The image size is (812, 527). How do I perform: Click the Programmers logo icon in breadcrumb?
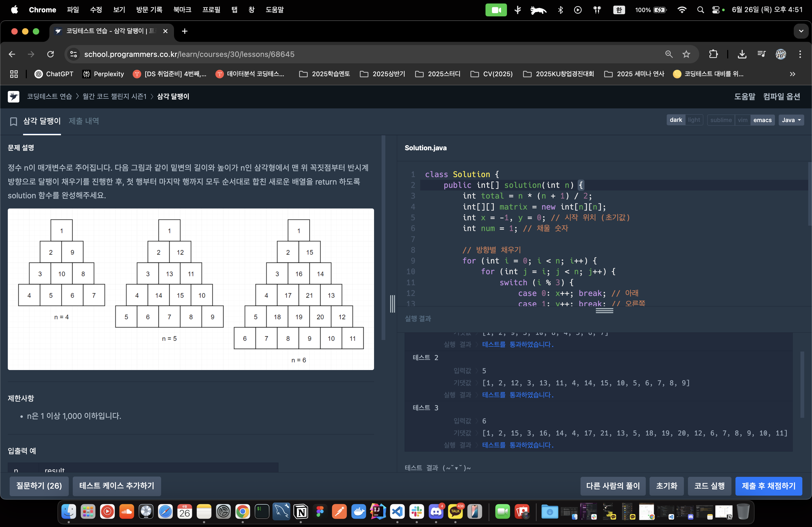click(14, 97)
